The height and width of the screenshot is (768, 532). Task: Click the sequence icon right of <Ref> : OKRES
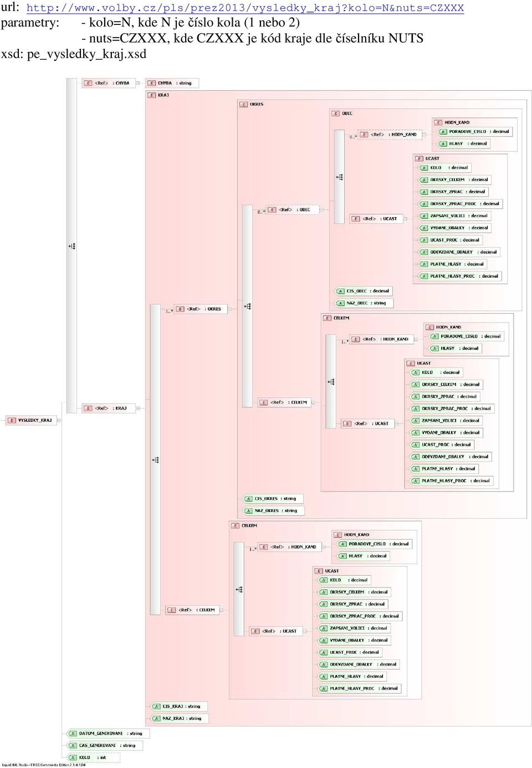click(x=248, y=306)
